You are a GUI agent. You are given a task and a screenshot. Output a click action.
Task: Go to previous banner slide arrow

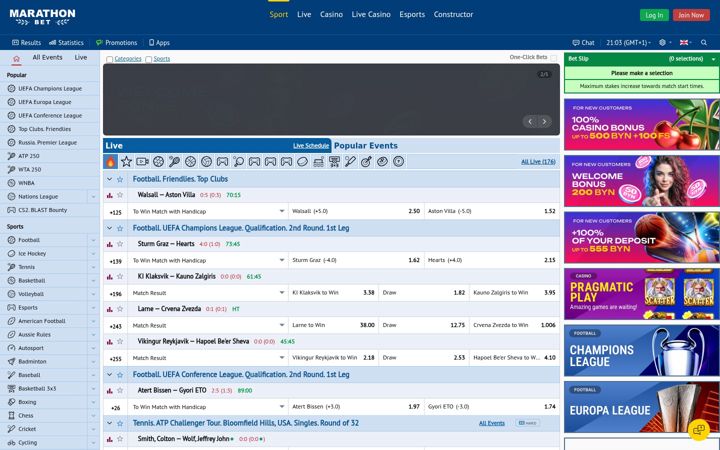[530, 122]
